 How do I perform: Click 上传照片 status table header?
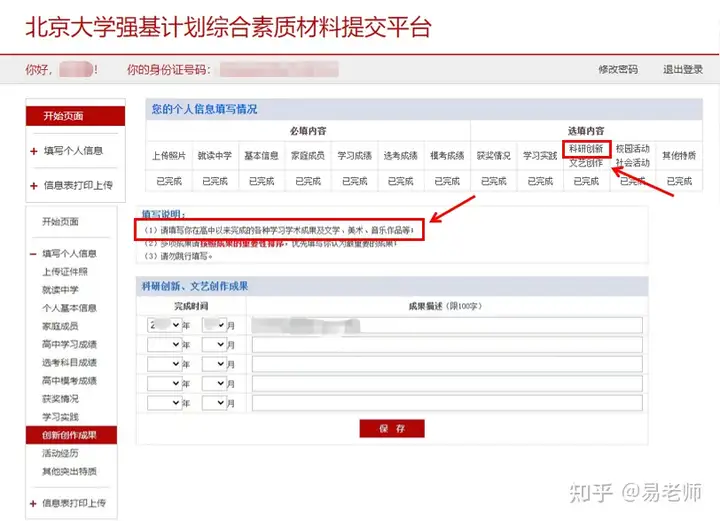pos(169,156)
